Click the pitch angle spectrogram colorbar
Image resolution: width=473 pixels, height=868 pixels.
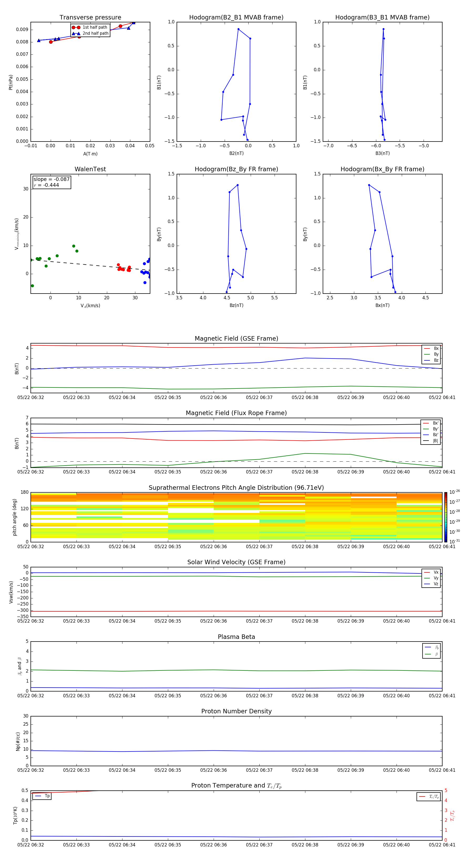pos(446,517)
